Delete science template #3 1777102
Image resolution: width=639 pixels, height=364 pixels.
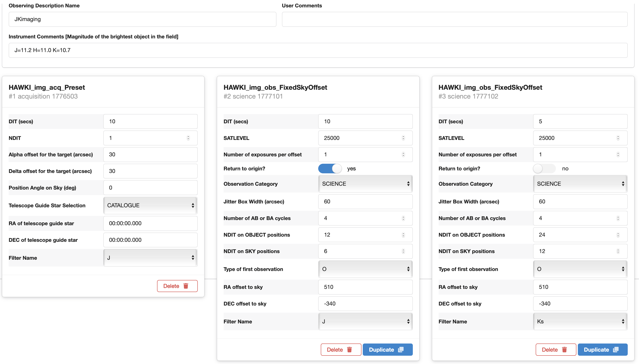pos(556,349)
